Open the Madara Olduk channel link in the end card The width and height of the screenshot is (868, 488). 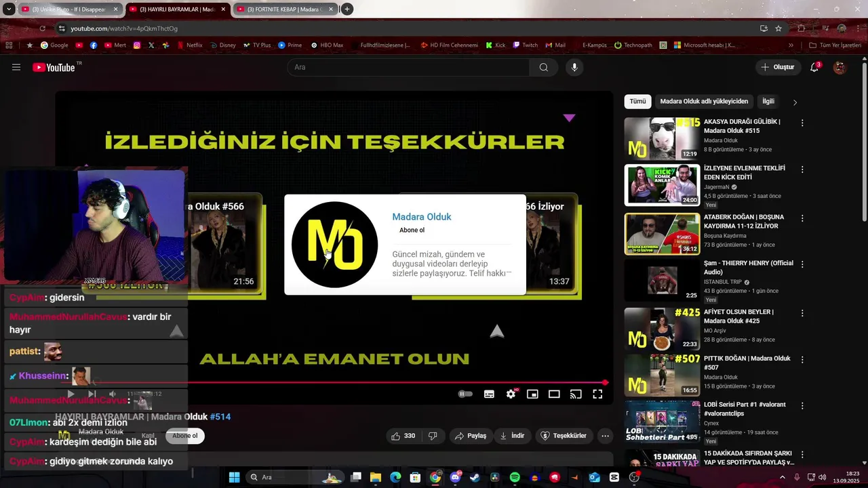(421, 217)
